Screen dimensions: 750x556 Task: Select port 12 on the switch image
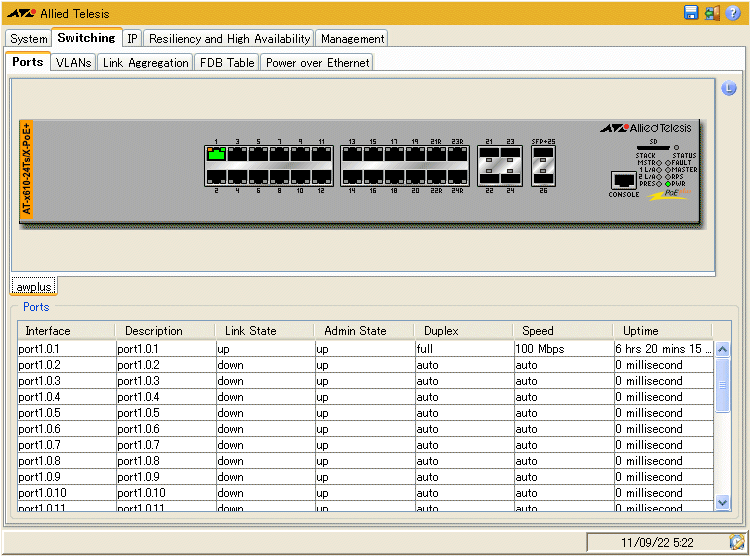pos(321,178)
